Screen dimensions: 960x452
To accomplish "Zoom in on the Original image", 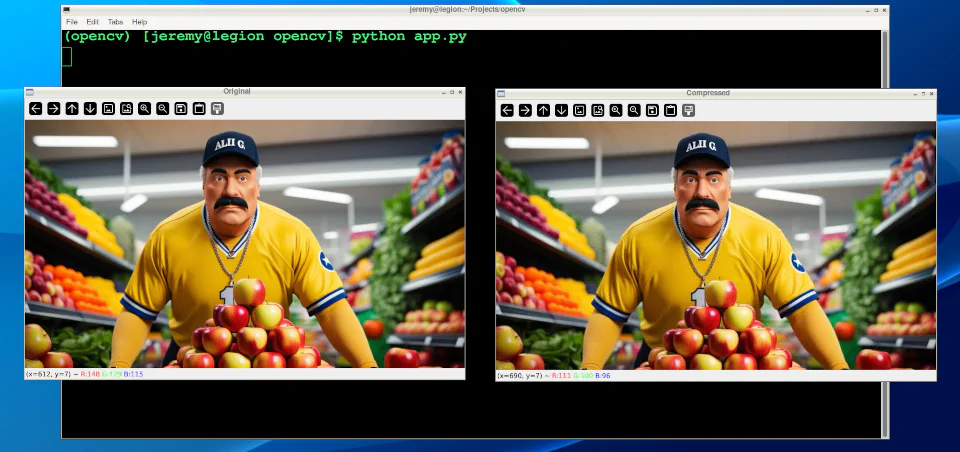I will click(144, 108).
